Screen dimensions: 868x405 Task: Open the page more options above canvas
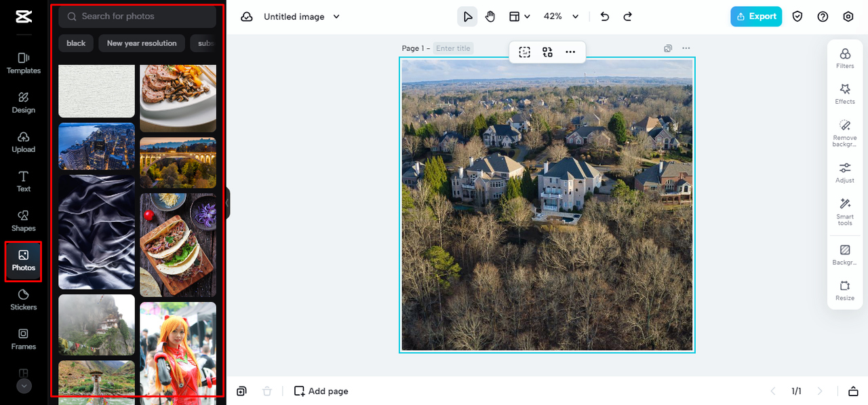(x=686, y=48)
